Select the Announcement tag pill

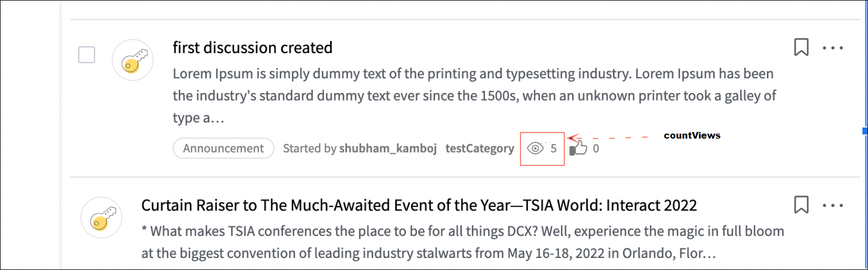pyautogui.click(x=223, y=148)
